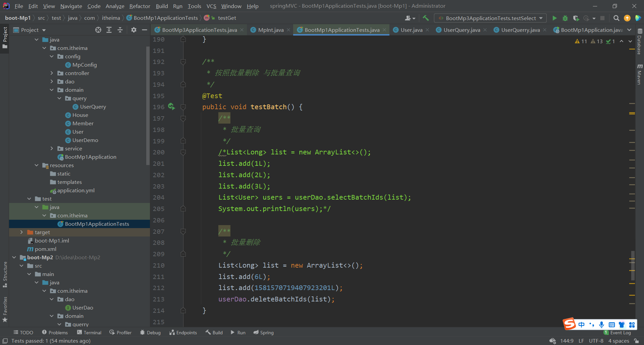
Task: Open the Spring tool window
Action: 264,333
